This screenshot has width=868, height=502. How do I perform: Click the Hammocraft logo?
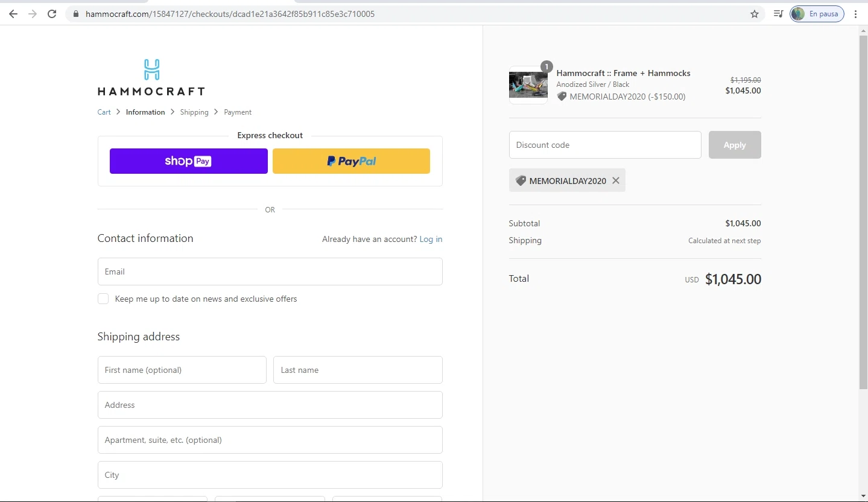tap(151, 77)
